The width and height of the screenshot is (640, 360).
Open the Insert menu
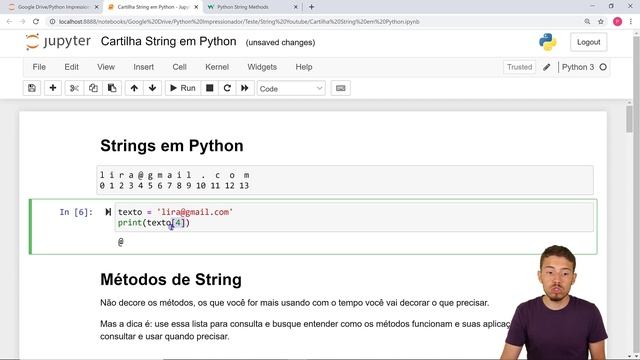[143, 67]
